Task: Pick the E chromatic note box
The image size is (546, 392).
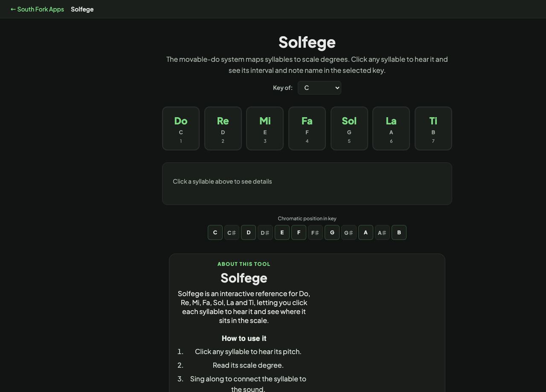Action: pos(282,233)
